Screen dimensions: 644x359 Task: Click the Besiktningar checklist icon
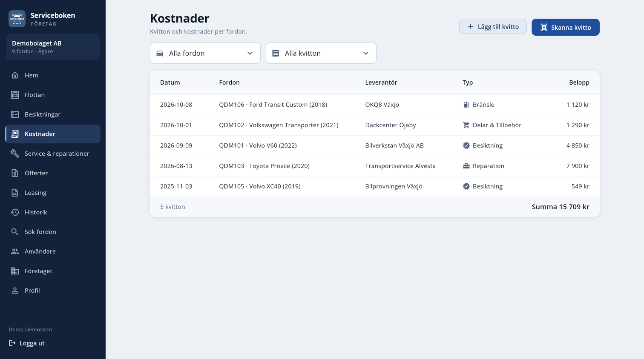15,114
